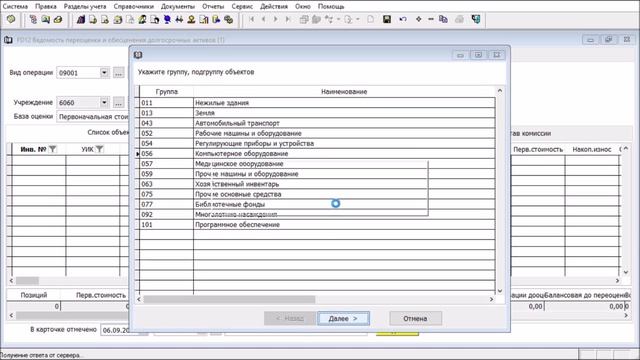This screenshot has width=640, height=360.
Task: Select row 013 Земля
Action: [317, 113]
